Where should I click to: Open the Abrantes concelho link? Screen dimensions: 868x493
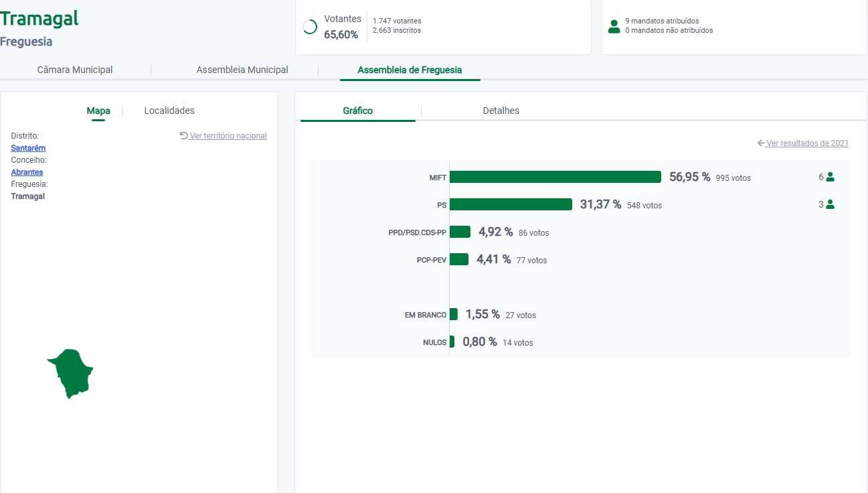coord(27,172)
